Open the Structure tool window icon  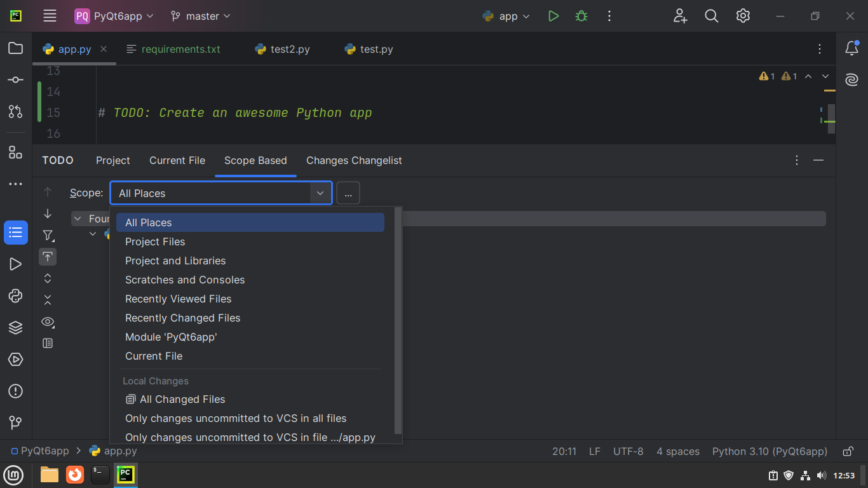point(15,152)
